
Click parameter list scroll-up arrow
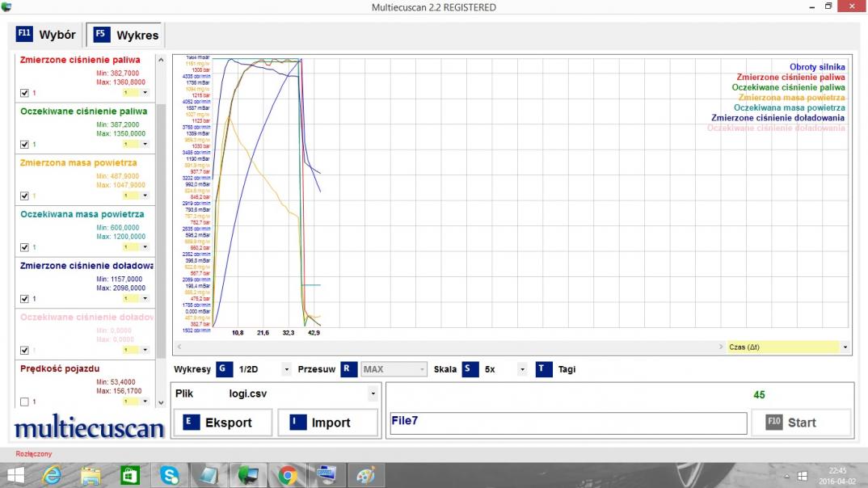point(161,59)
